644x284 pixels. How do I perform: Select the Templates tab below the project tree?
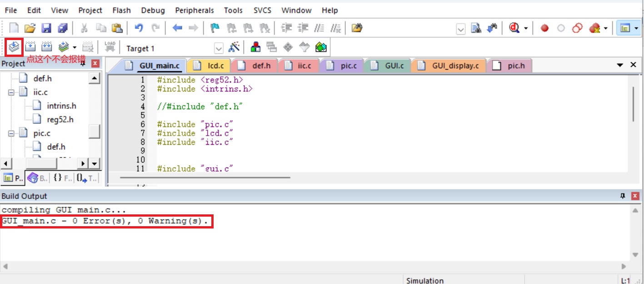click(86, 178)
